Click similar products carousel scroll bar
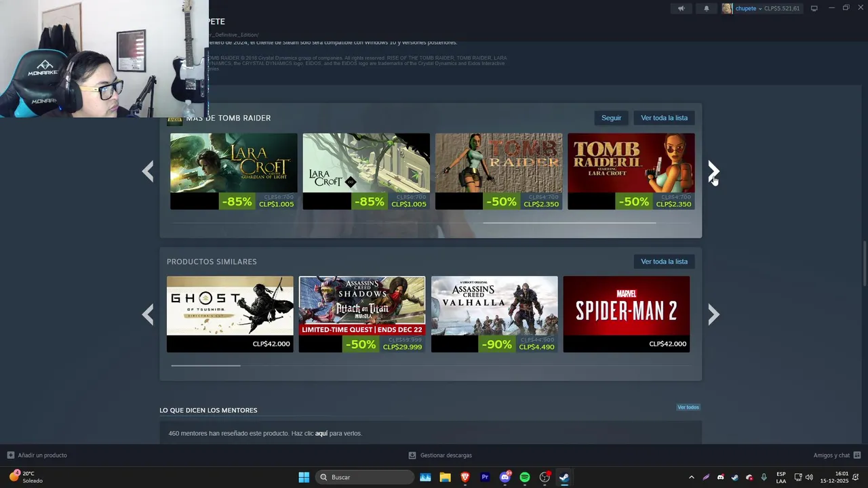The width and height of the screenshot is (868, 488). [205, 365]
